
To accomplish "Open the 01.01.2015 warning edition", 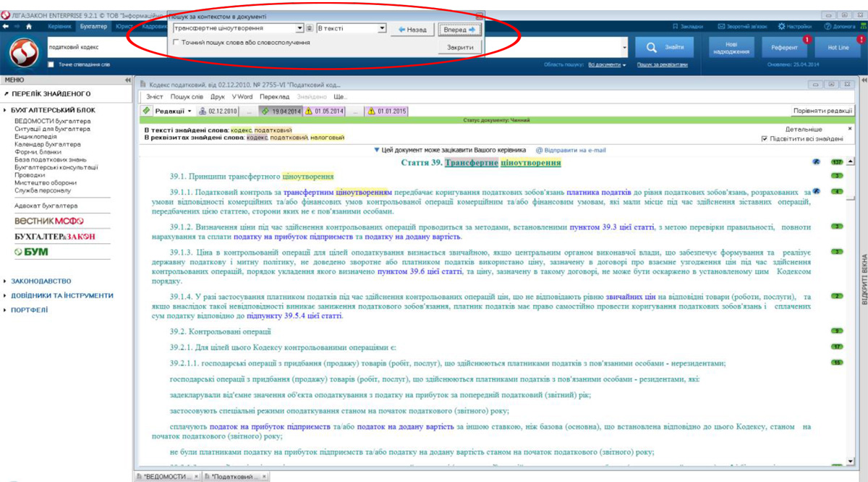I will click(x=386, y=111).
